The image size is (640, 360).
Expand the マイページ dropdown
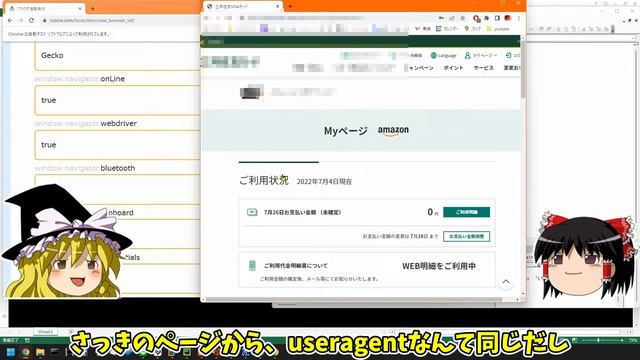click(x=481, y=55)
